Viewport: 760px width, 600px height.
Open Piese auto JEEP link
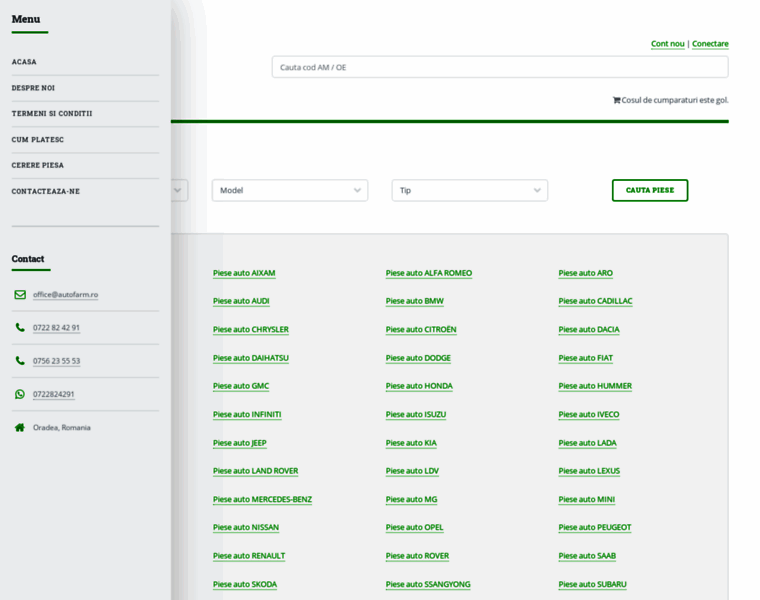point(240,443)
